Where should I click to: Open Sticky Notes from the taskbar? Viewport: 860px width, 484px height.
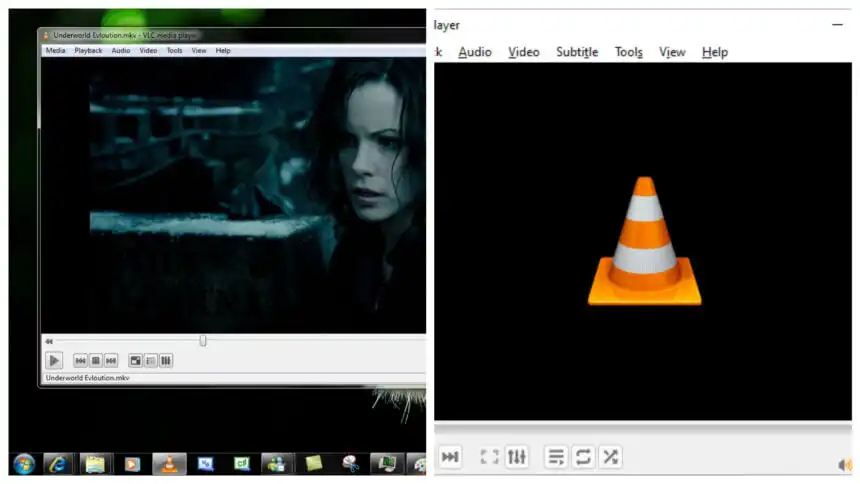coord(313,464)
